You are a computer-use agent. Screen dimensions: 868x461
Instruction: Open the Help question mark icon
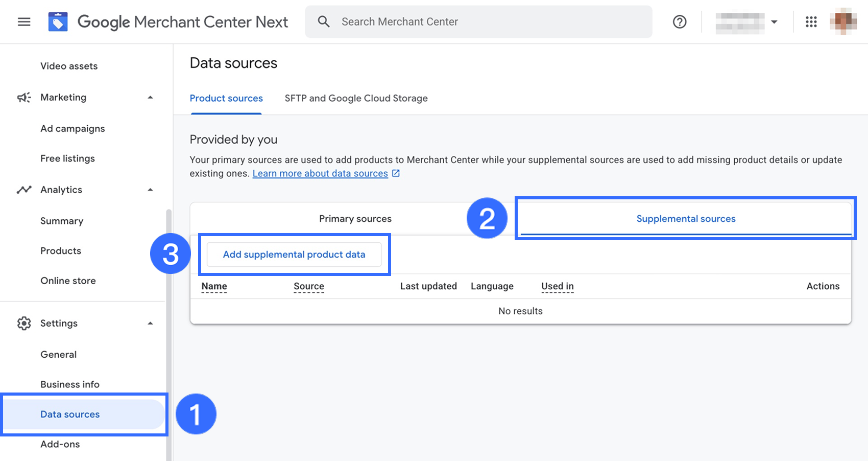coord(679,22)
